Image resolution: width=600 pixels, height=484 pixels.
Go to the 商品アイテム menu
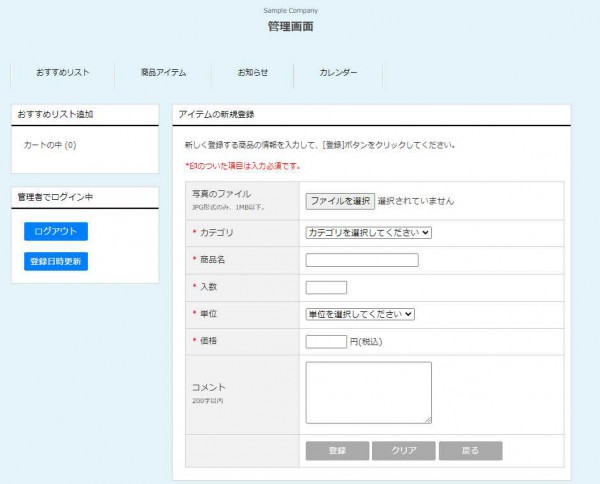[163, 73]
